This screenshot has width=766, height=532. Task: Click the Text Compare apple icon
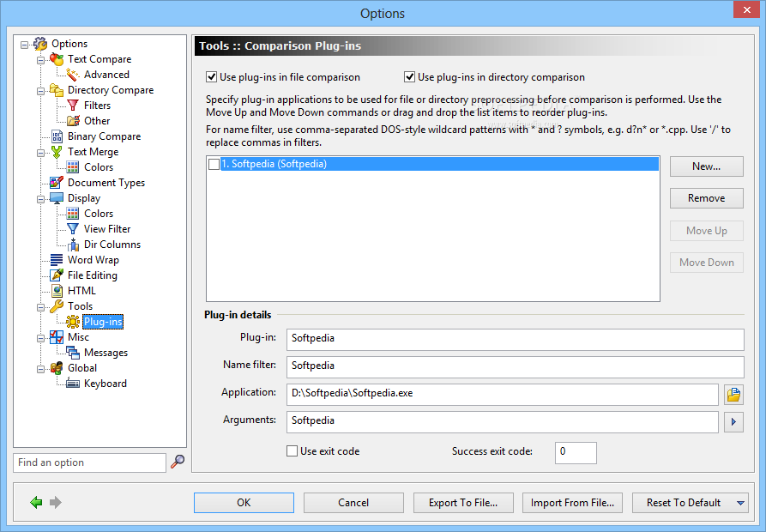point(57,59)
